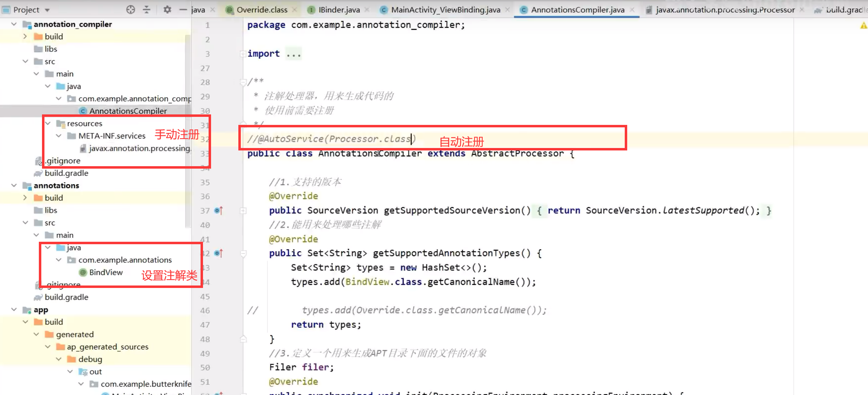This screenshot has width=868, height=395.
Task: Collapse src folder under annotation_compiler
Action: 25,61
